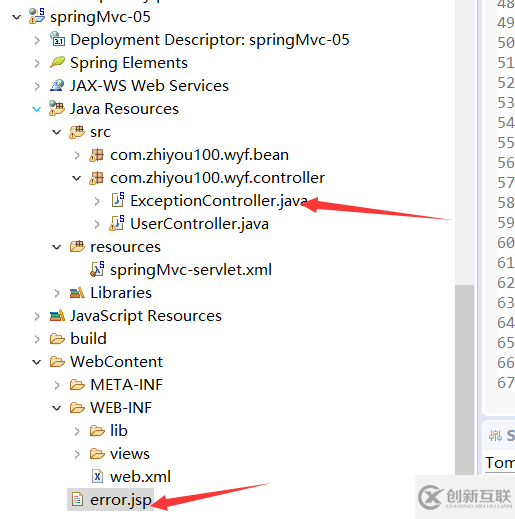This screenshot has width=515, height=519.
Task: Click the Spring Elements leaf icon
Action: 57,62
